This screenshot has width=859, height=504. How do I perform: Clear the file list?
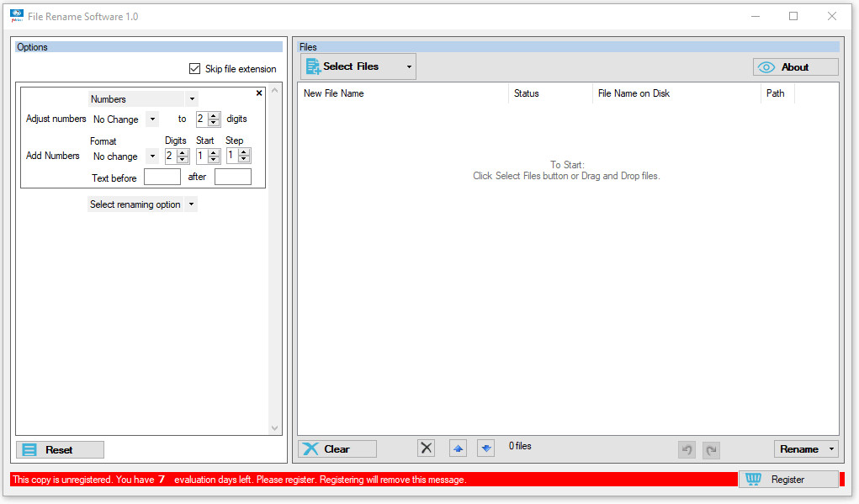coord(337,448)
